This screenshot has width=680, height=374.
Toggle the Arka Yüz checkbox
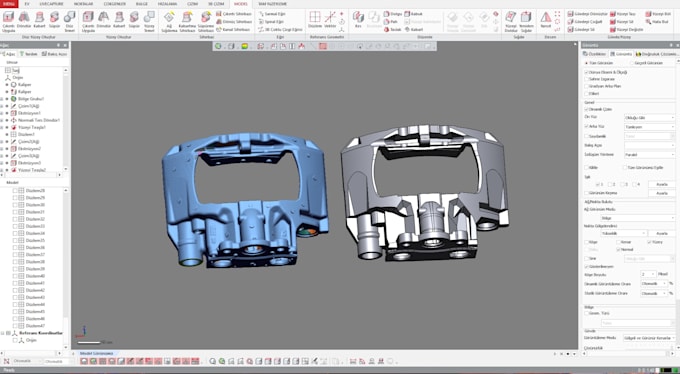[x=586, y=126]
